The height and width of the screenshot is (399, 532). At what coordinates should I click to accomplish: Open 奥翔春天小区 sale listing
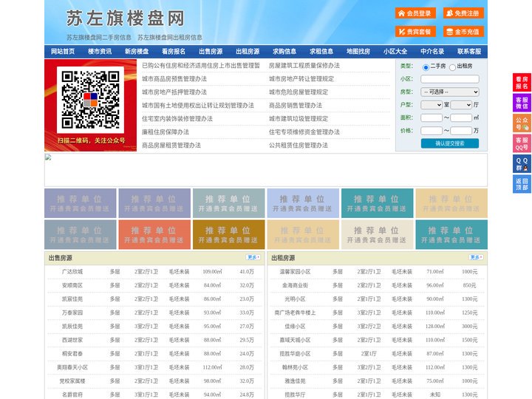click(x=72, y=367)
